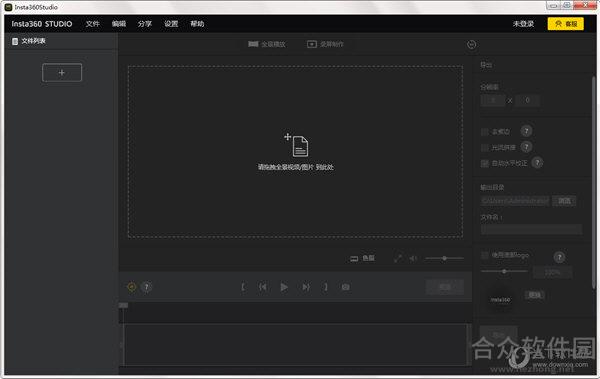Click the 文件列表 panel header

(29, 41)
